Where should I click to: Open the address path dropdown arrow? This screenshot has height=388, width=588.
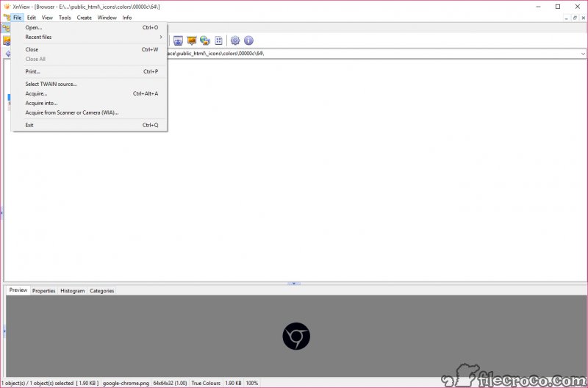(x=583, y=54)
